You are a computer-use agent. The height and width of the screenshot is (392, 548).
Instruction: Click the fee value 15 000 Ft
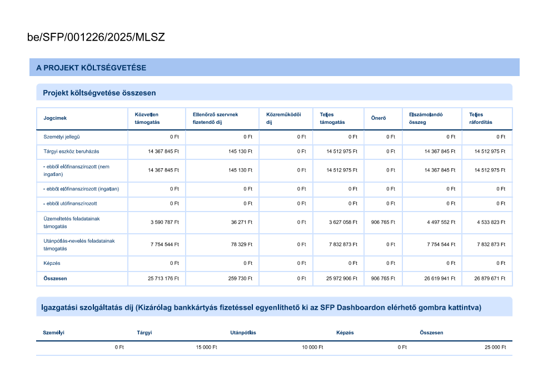(x=206, y=348)
